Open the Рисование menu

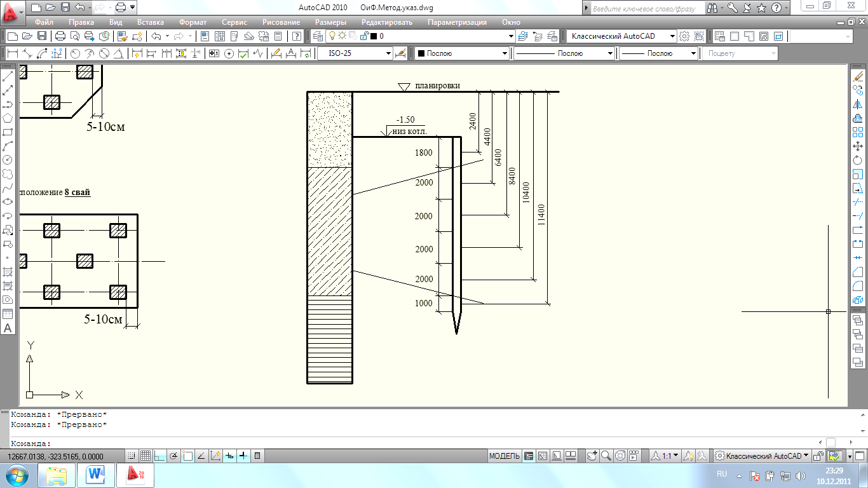(281, 22)
